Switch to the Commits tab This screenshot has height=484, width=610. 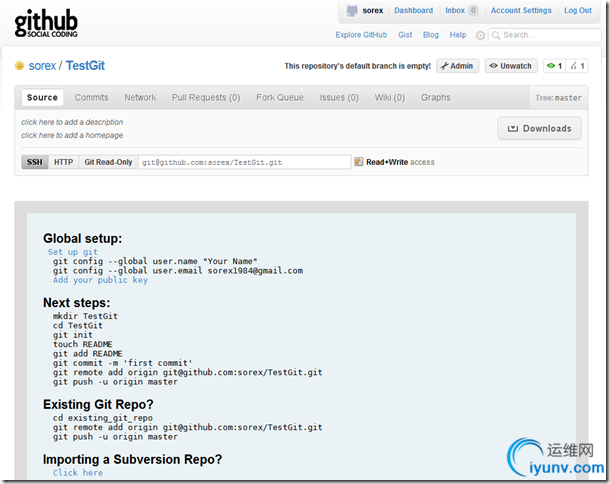point(91,97)
